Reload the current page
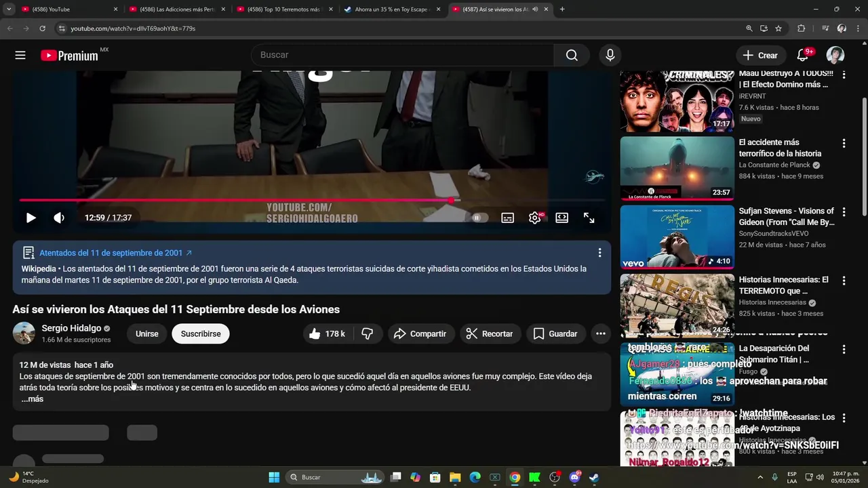The image size is (868, 488). tap(42, 28)
